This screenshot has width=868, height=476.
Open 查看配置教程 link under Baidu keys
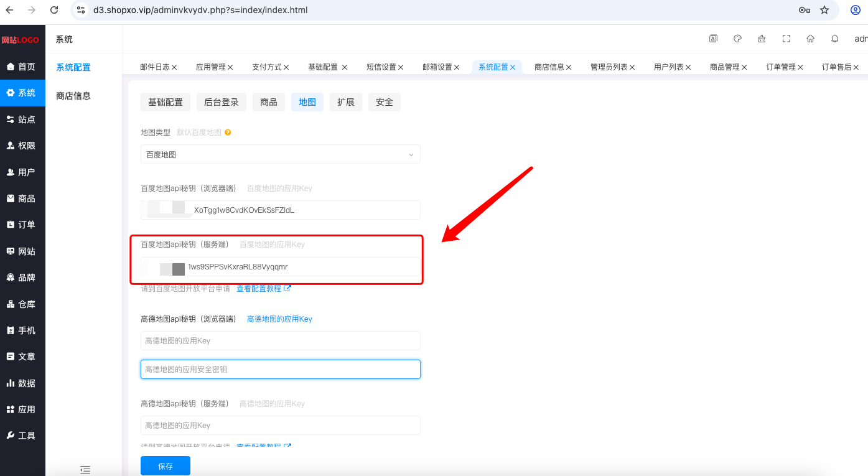click(264, 289)
